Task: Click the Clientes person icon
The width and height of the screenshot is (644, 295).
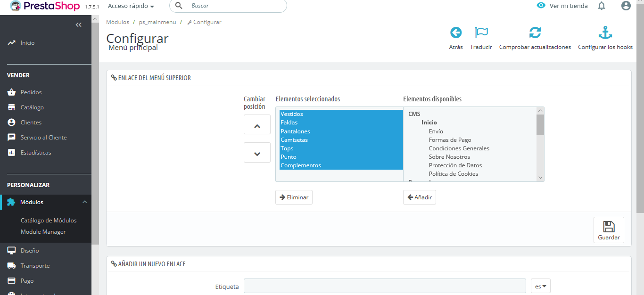Action: (x=12, y=122)
